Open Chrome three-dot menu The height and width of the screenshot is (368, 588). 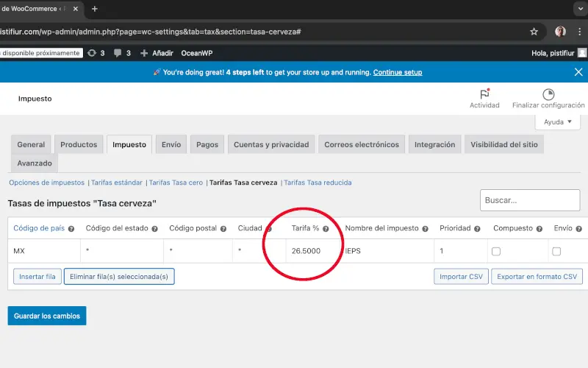(x=579, y=32)
